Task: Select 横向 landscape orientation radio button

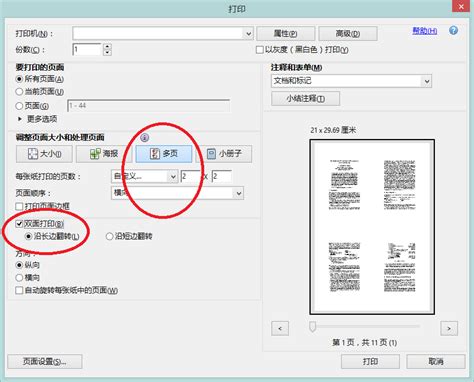Action: point(19,277)
